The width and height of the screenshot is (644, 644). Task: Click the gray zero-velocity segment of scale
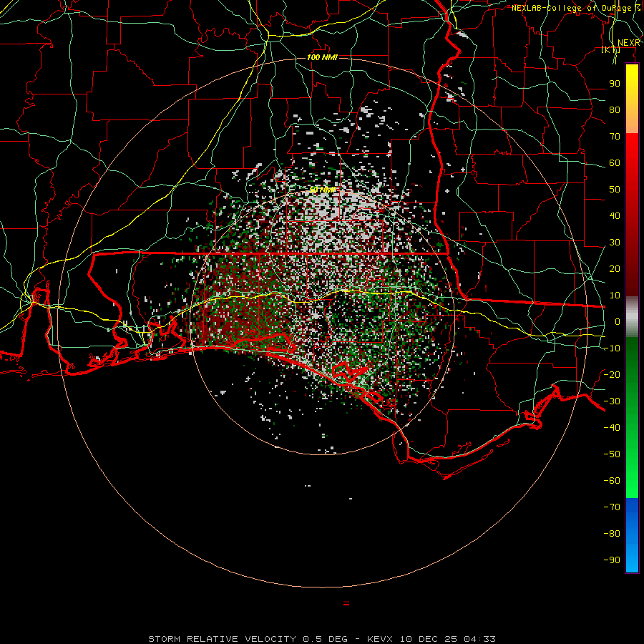click(632, 317)
